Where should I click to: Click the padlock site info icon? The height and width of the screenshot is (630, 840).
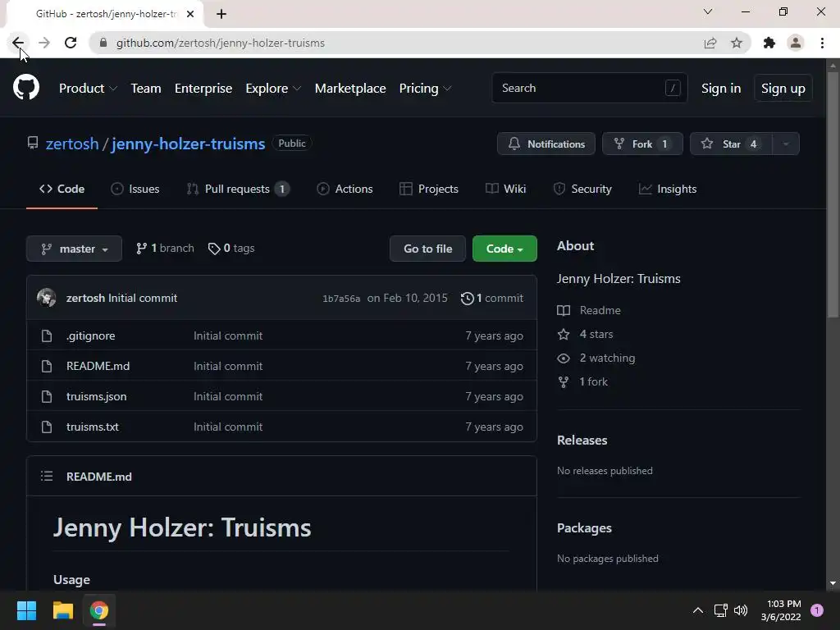pyautogui.click(x=104, y=43)
